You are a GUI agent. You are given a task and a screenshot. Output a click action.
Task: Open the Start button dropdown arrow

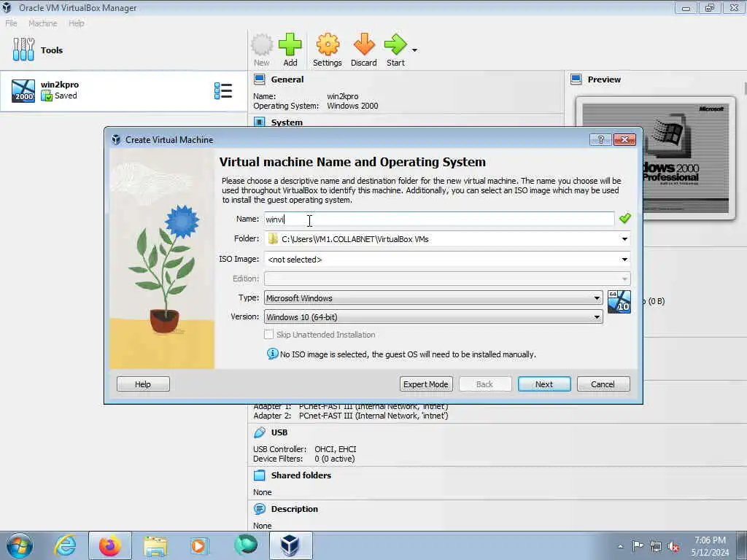point(414,50)
